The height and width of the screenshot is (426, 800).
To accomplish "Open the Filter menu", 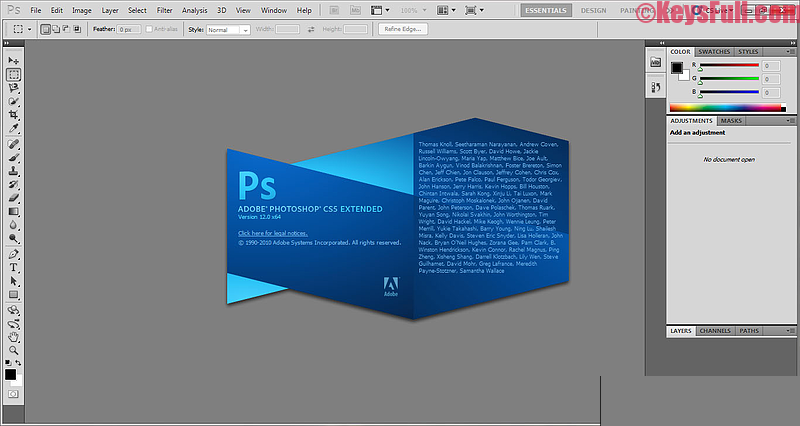I will [x=164, y=10].
